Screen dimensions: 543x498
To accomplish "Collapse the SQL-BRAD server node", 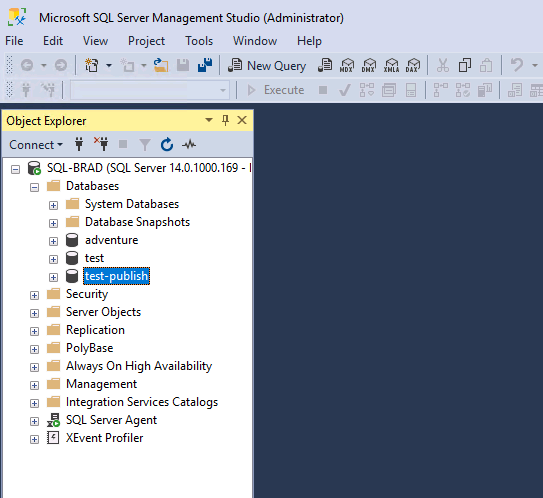I will [x=16, y=169].
